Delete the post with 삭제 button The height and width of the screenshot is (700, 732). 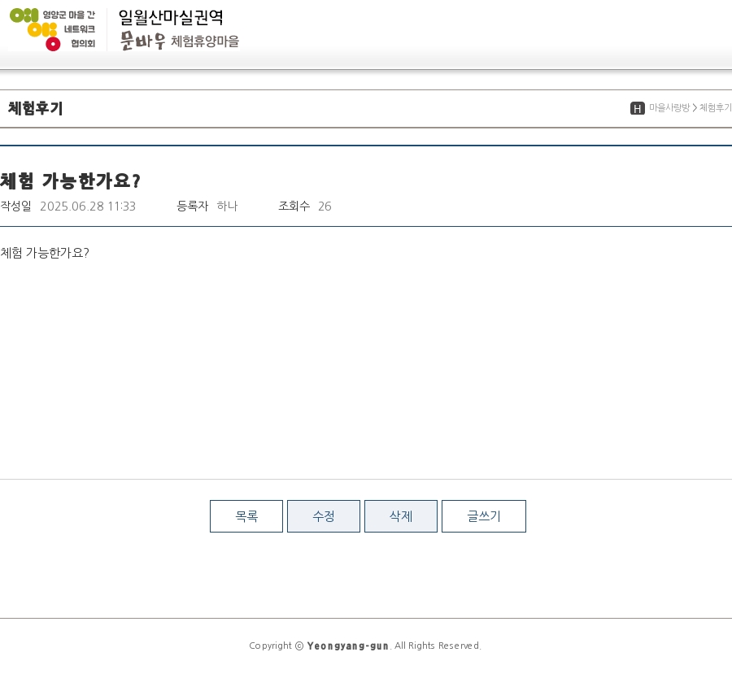[x=401, y=516]
